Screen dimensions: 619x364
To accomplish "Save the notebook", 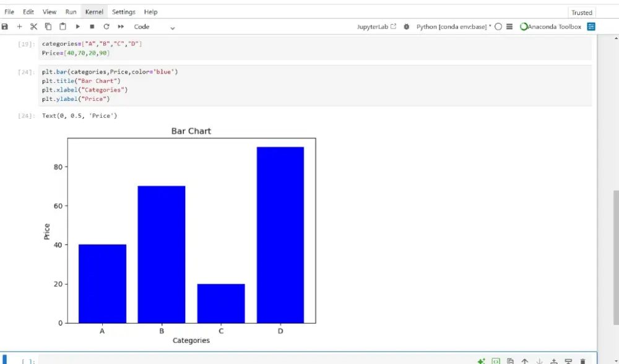I will (x=5, y=26).
